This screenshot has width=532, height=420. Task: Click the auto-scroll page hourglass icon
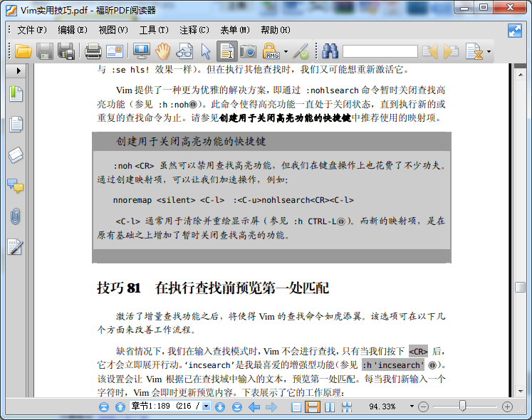pos(474,51)
